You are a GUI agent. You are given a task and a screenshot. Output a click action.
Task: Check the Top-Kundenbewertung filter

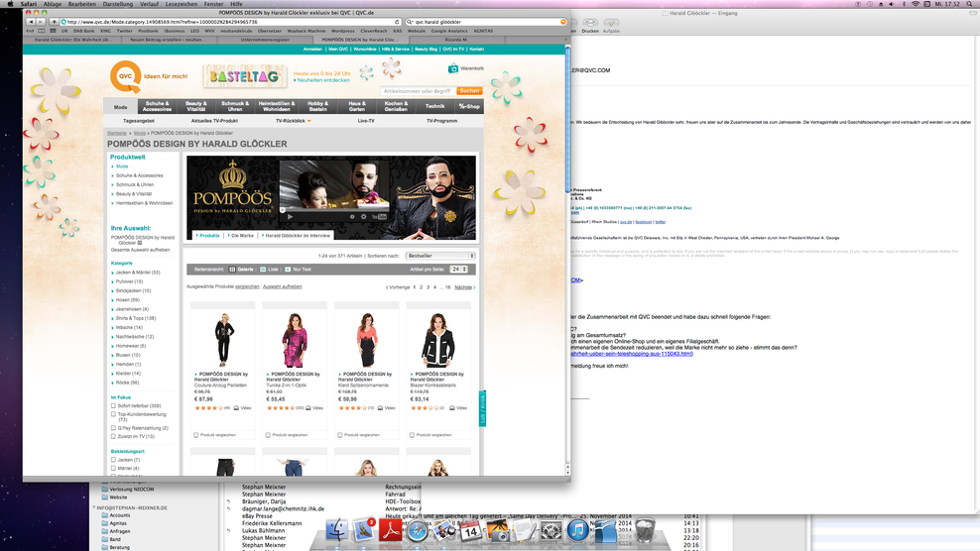[114, 414]
